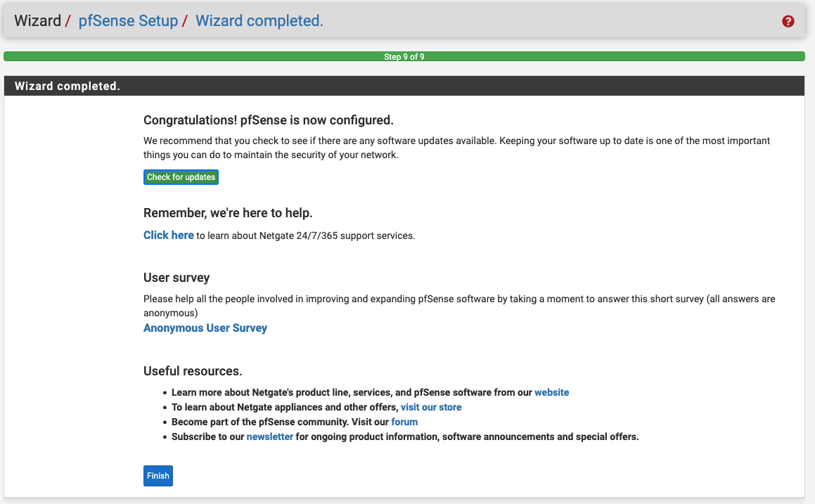Click the 'Congratulations! pfSense is now configured.' heading
This screenshot has width=815, height=504.
[268, 120]
